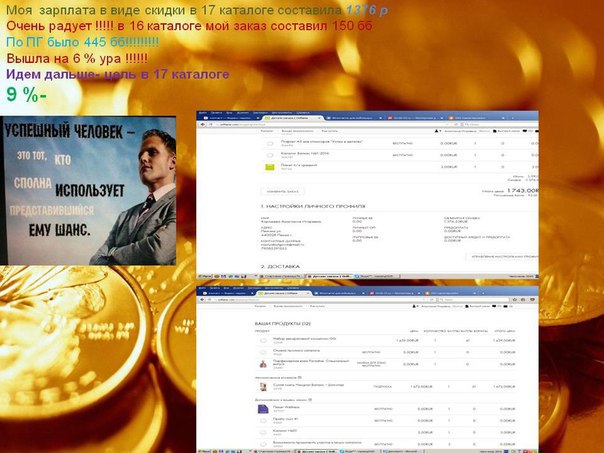Click the red line 'Очень радует !!!!! в 16 каталоге'

point(189,26)
